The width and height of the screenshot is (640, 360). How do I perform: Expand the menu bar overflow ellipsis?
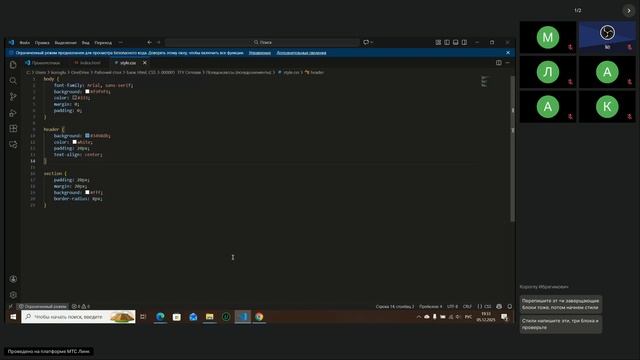[x=120, y=42]
